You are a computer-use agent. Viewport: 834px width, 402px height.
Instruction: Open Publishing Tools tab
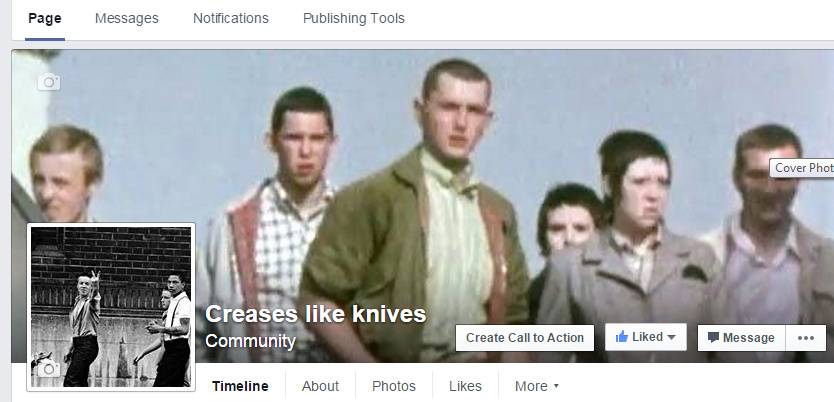(354, 18)
